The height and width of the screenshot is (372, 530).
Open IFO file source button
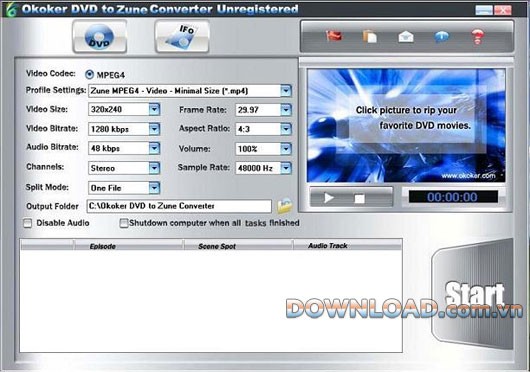click(x=182, y=36)
